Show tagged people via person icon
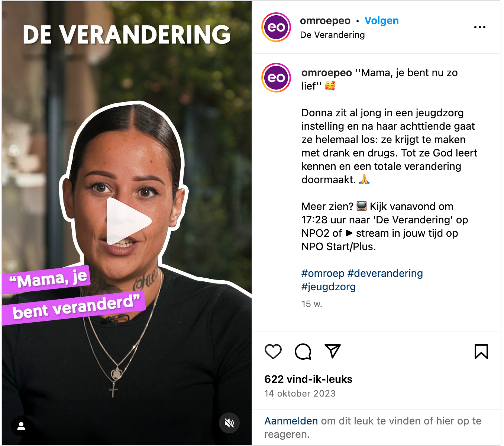The width and height of the screenshot is (504, 446). click(21, 426)
